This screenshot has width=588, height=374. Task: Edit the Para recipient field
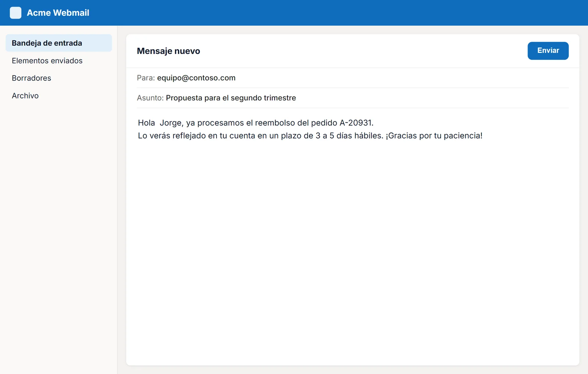(x=352, y=78)
